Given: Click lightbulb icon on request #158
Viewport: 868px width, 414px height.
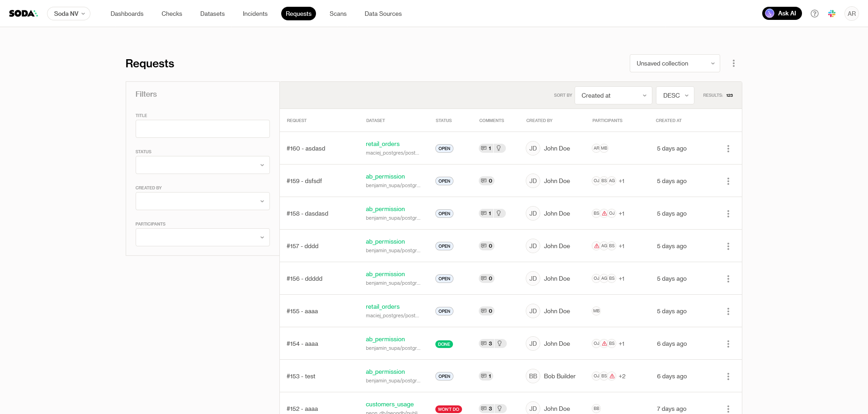Looking at the screenshot, I should click(x=499, y=213).
